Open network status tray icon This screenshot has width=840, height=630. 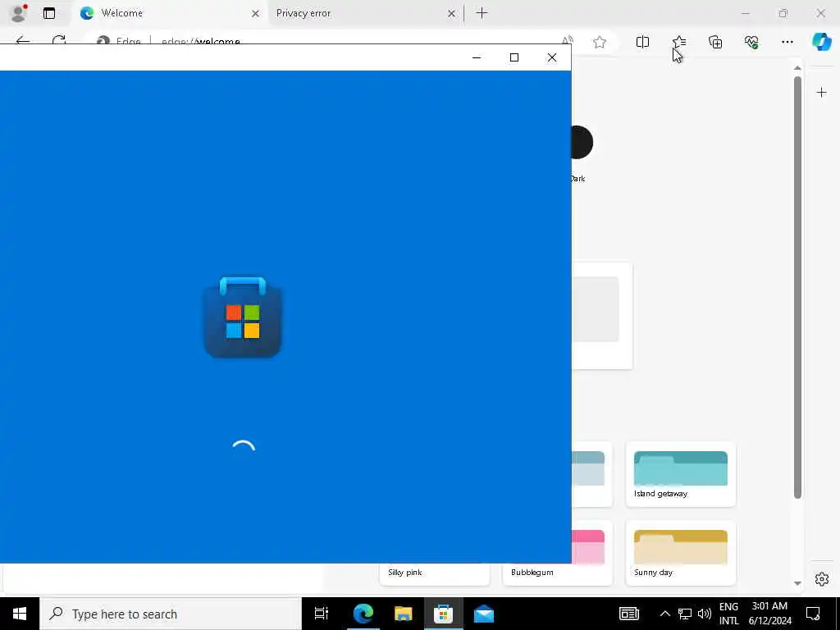pos(685,614)
